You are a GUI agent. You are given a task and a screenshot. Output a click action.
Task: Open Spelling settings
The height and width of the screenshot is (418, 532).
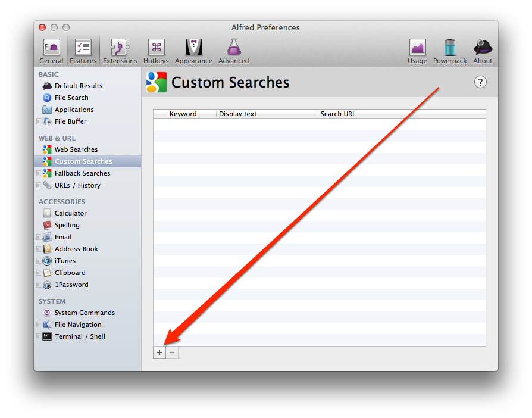point(87,225)
